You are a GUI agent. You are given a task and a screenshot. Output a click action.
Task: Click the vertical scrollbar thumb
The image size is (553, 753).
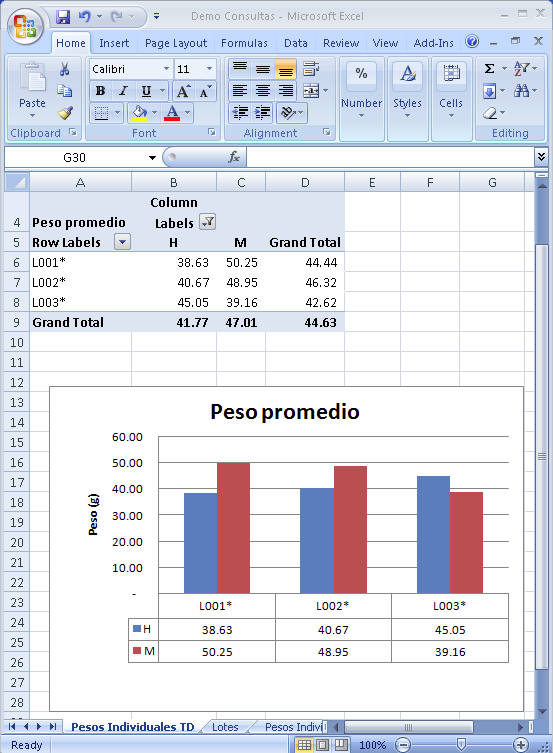pos(541,456)
